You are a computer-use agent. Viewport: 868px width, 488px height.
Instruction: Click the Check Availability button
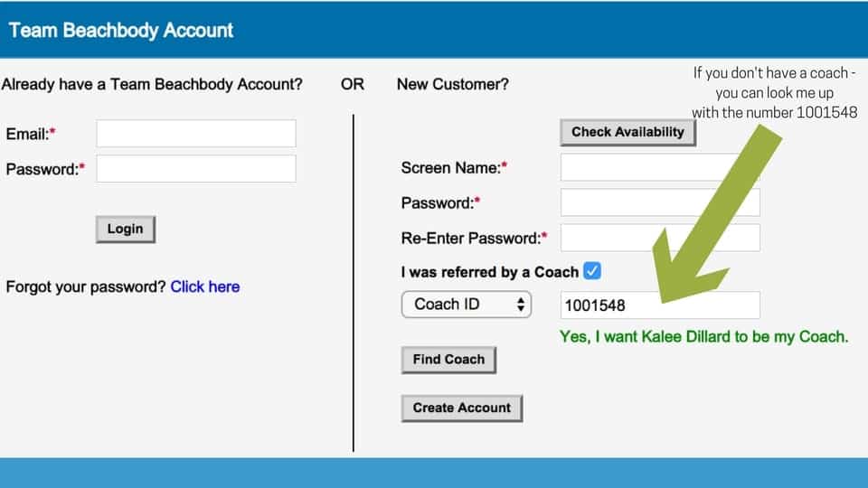(x=627, y=132)
